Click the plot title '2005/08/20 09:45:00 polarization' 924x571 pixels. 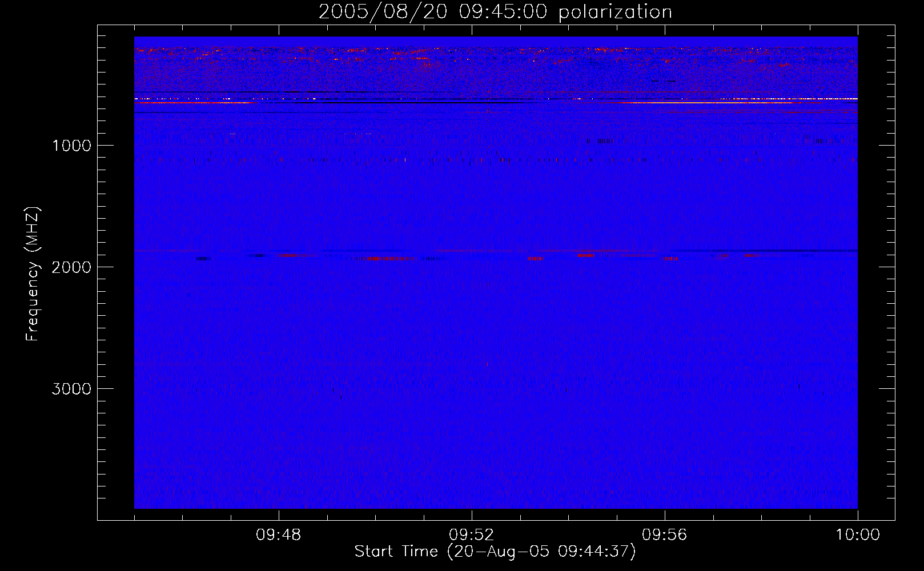[495, 11]
